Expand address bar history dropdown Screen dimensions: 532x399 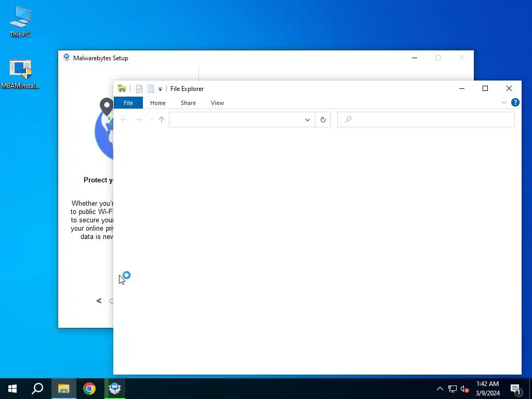click(x=308, y=120)
